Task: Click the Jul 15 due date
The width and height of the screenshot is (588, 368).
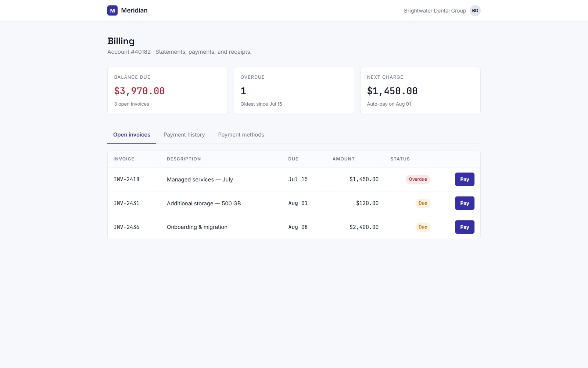Action: tap(298, 179)
